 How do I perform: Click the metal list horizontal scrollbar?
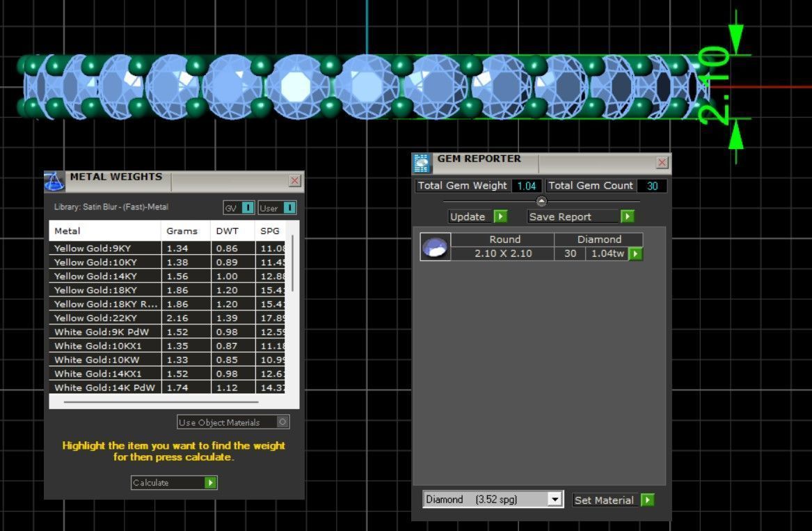click(161, 402)
